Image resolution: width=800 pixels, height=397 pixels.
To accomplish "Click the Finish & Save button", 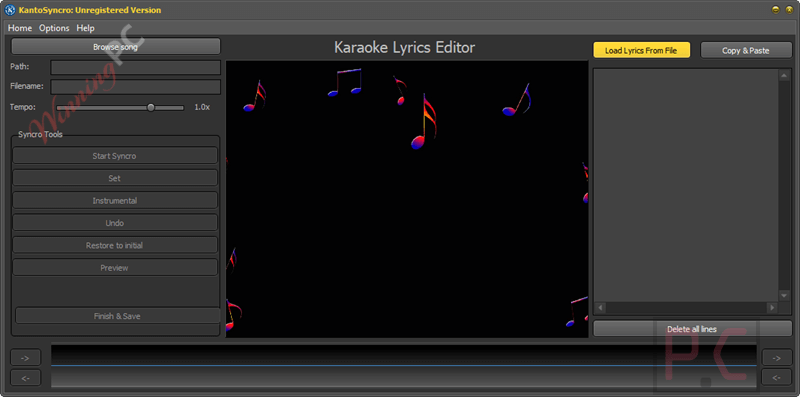I will pos(117,316).
